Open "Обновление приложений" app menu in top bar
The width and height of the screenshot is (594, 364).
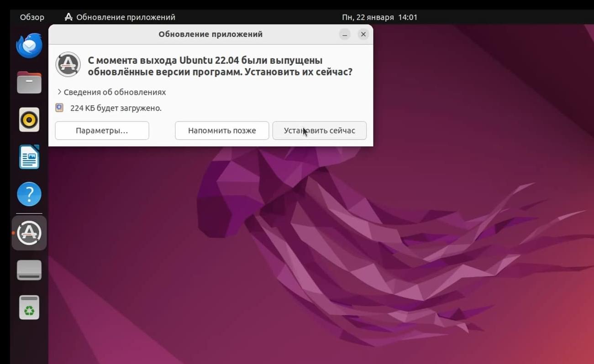(x=120, y=17)
